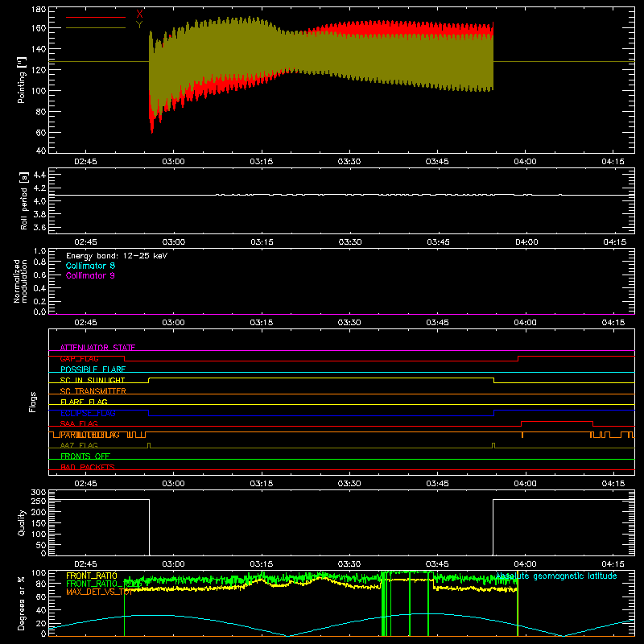Click the yellow FRONT_RATIO legend label

(92, 576)
